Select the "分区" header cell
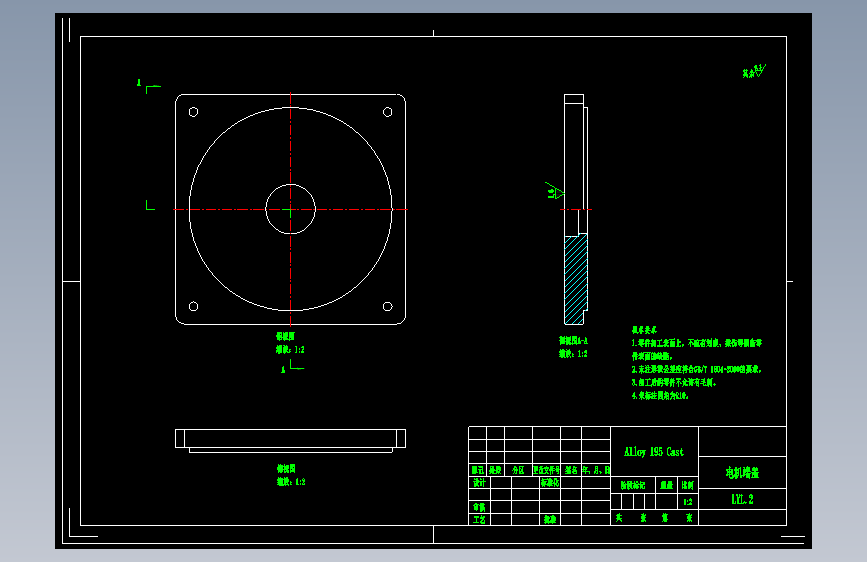The height and width of the screenshot is (562, 867). [x=518, y=470]
